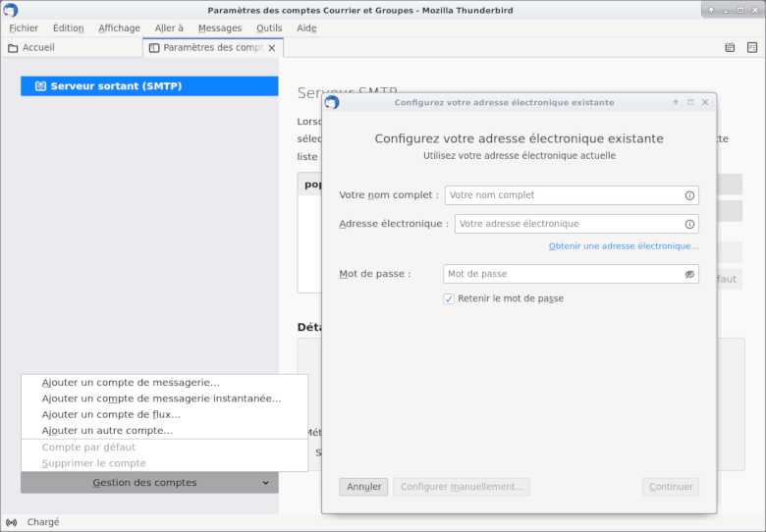
Task: Open Obtenir une adresse électronique link
Action: 624,246
